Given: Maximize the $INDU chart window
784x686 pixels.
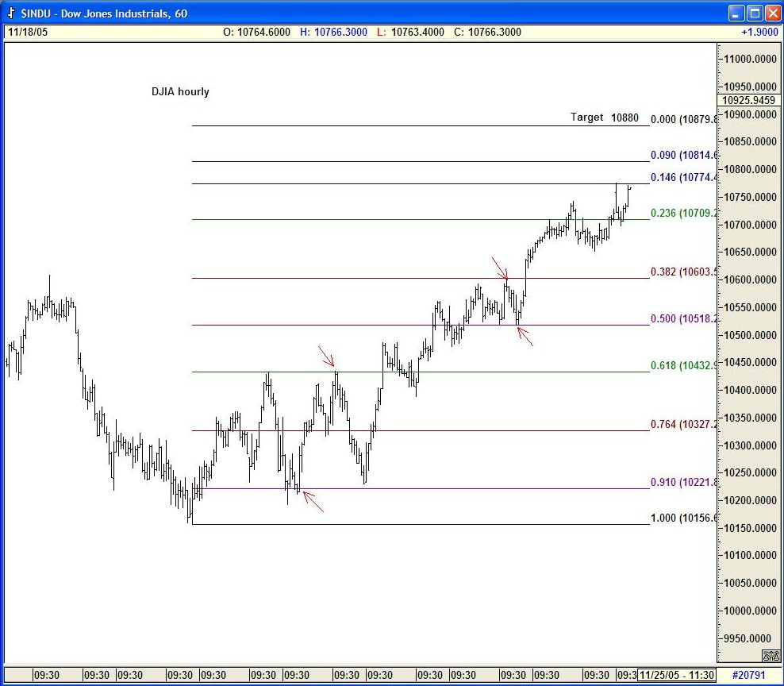Looking at the screenshot, I should (754, 13).
